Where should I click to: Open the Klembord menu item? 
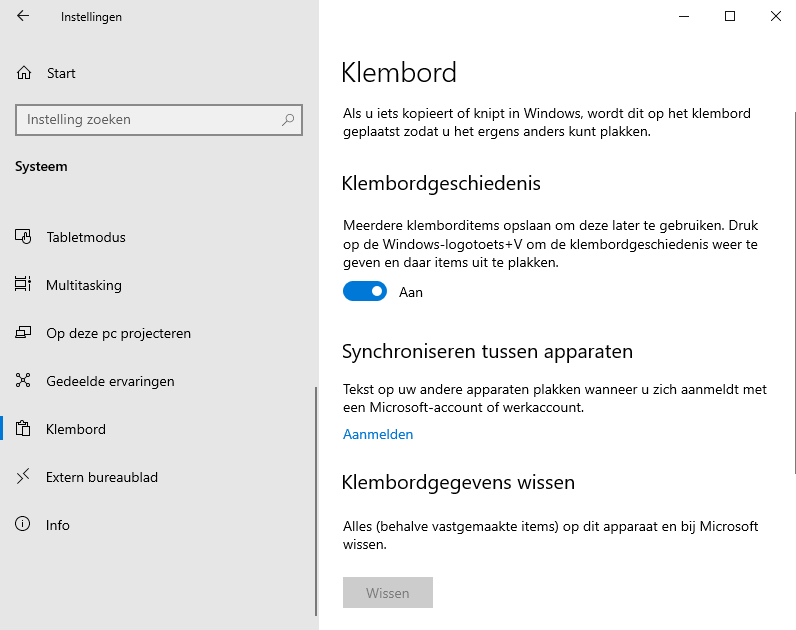click(x=76, y=429)
